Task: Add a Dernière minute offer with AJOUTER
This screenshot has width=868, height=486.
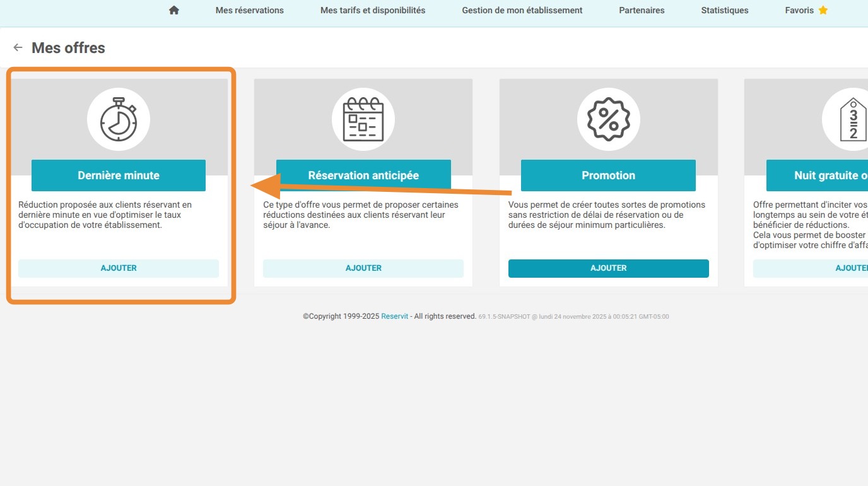Action: point(119,268)
